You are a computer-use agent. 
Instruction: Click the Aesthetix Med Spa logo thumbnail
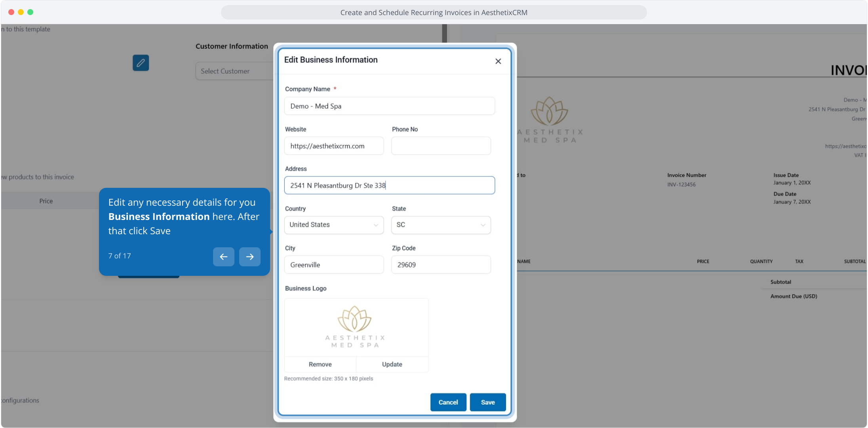[355, 327]
